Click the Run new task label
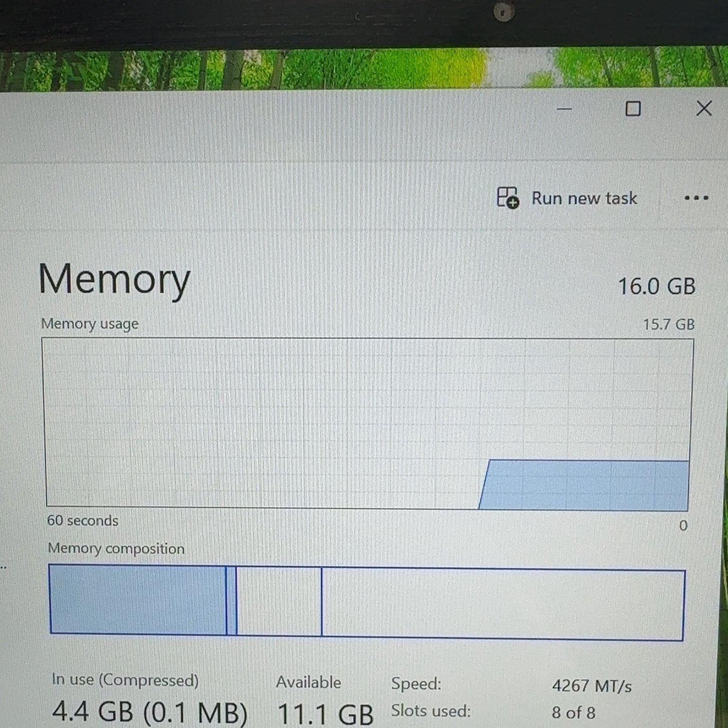728x728 pixels. click(x=584, y=198)
